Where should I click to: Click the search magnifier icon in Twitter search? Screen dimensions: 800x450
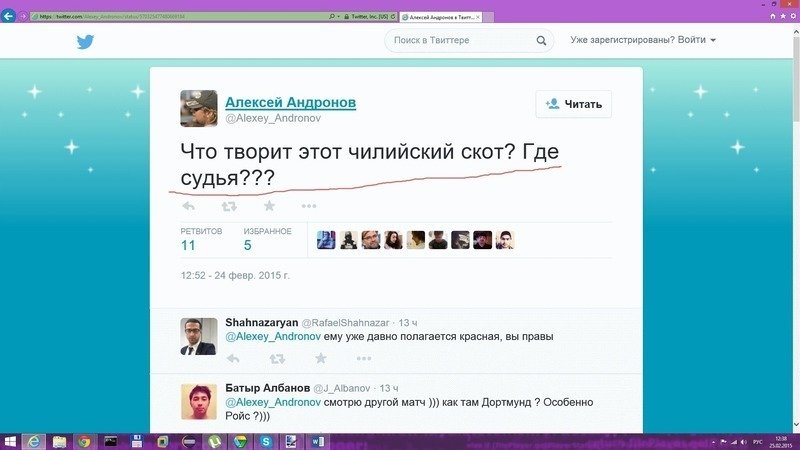(x=541, y=40)
